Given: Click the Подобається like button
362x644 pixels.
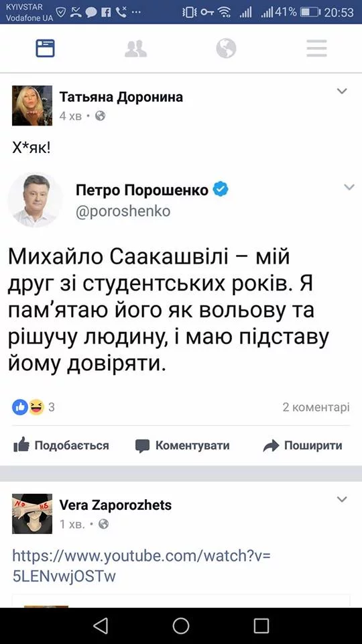Looking at the screenshot, I should pyautogui.click(x=61, y=445).
